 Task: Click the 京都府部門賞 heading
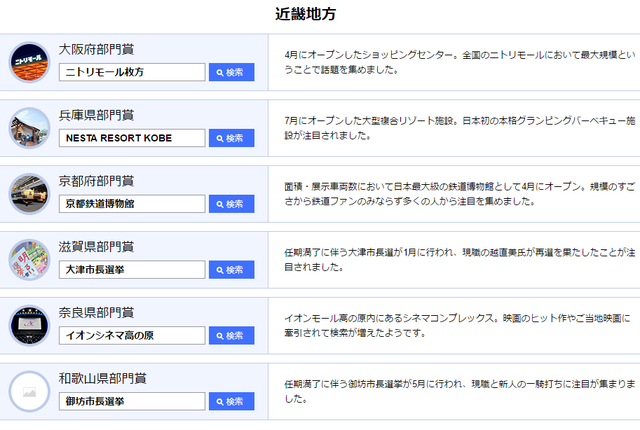(96, 181)
